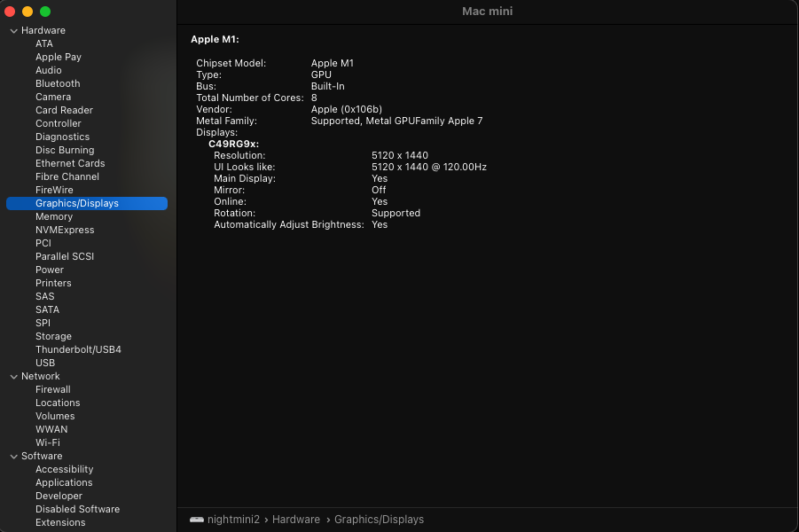Click the Mirror Off value
This screenshot has height=532, width=799.
(x=379, y=190)
